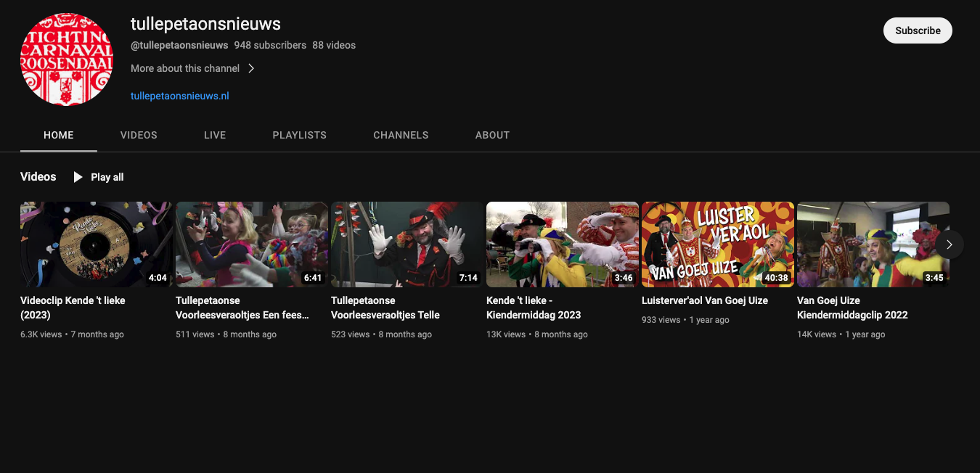Click the Luisterver'aol Van Goej Uize title
This screenshot has width=980, height=473.
704,300
